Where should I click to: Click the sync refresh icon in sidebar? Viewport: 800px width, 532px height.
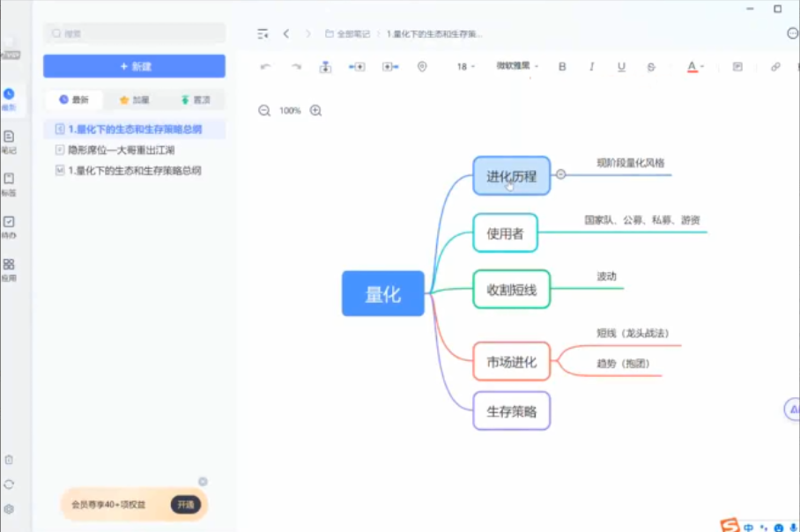point(9,484)
